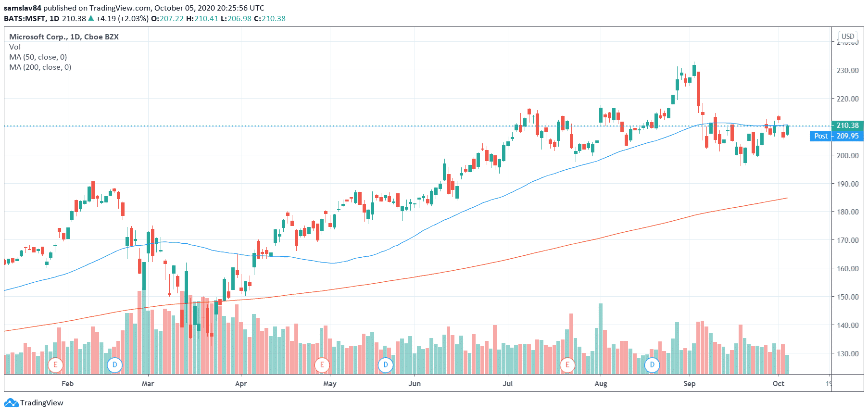Click the blue Post price label
Screen dimensions: 868x414
point(820,136)
